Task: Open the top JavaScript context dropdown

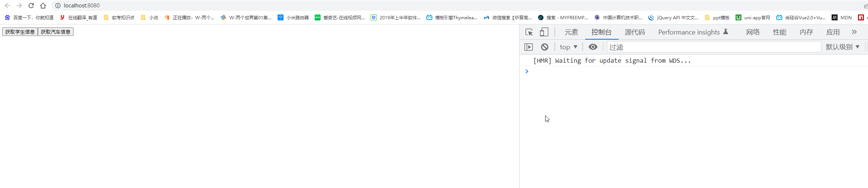Action: coord(569,47)
